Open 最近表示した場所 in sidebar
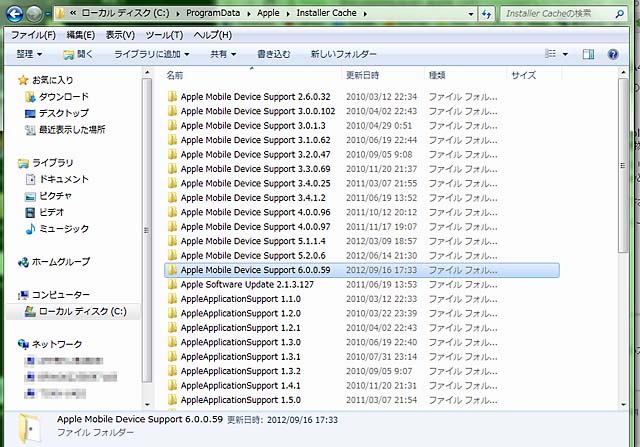The image size is (640, 447). pyautogui.click(x=65, y=130)
